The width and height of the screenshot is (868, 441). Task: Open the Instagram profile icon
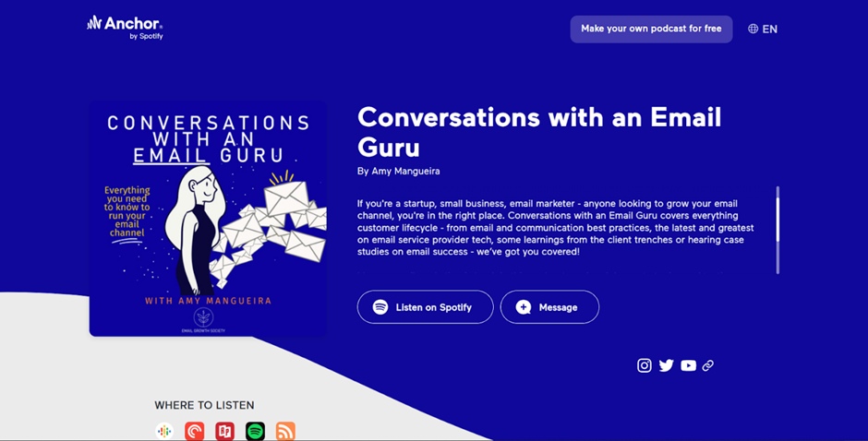pos(645,365)
